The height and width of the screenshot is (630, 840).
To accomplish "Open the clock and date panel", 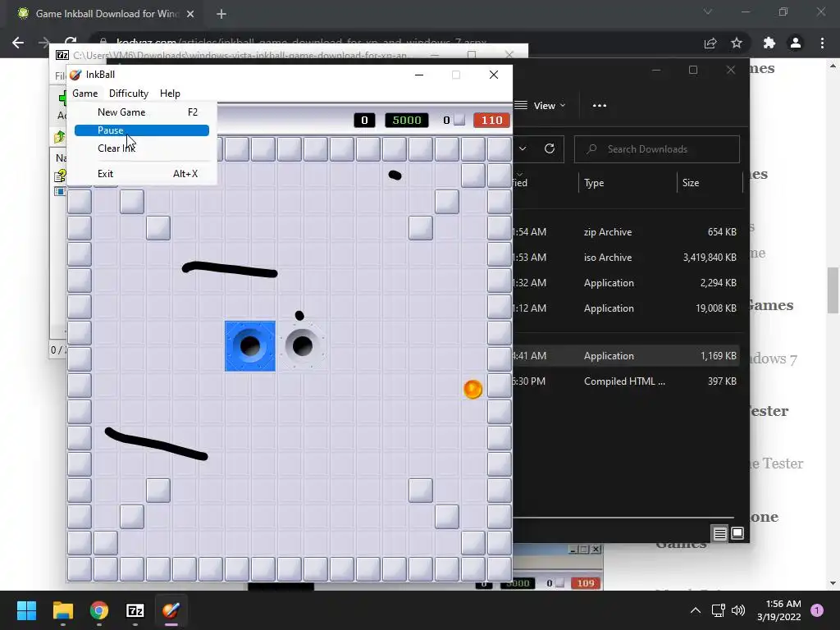I will click(779, 610).
